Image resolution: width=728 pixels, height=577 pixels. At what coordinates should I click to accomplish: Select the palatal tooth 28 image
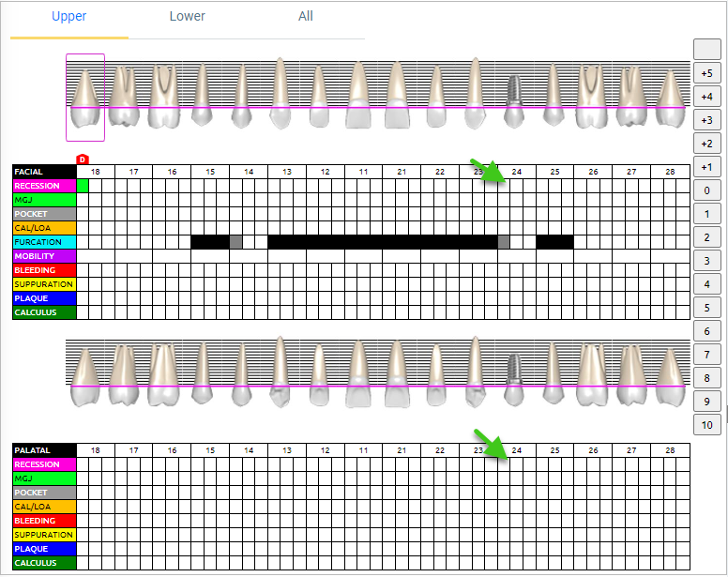pyautogui.click(x=671, y=377)
